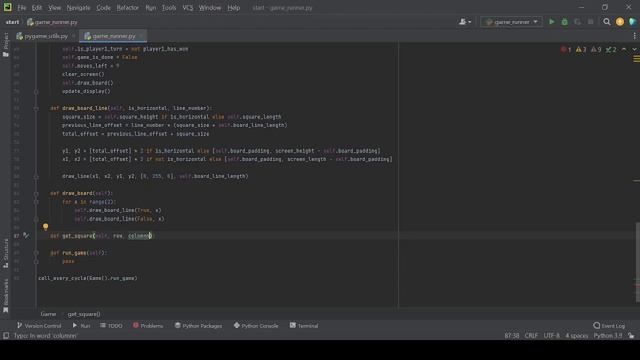Click the Stop process icon
Screen dimensions: 640x360
pos(591,22)
